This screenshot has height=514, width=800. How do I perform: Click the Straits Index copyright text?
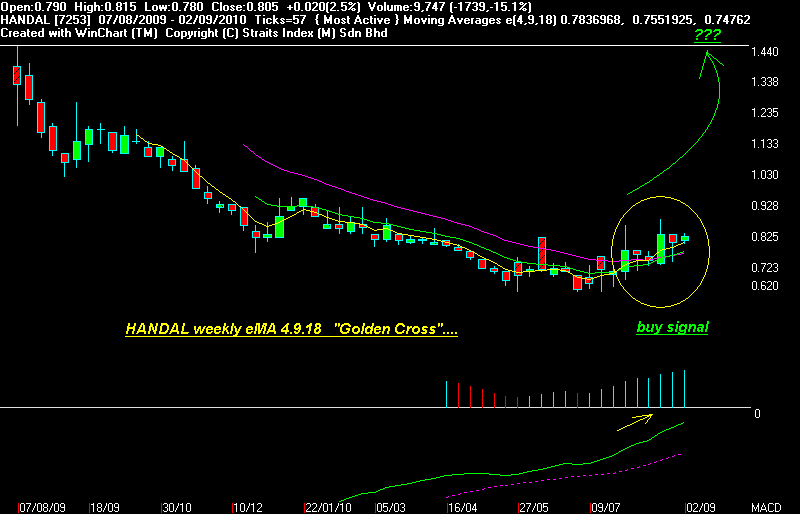coord(276,33)
